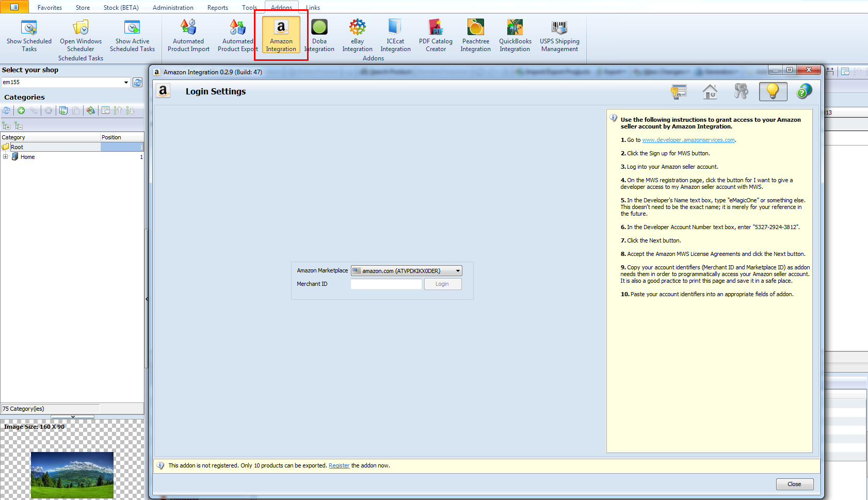868x500 pixels.
Task: Go to the Amazon Integration home page
Action: pos(710,92)
